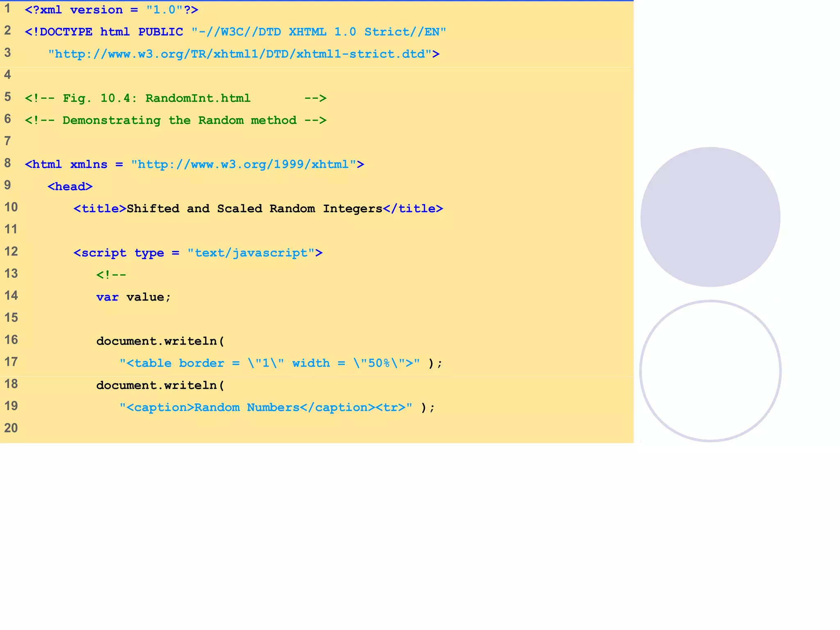
Task: Click the closing title tag
Action: click(x=413, y=209)
